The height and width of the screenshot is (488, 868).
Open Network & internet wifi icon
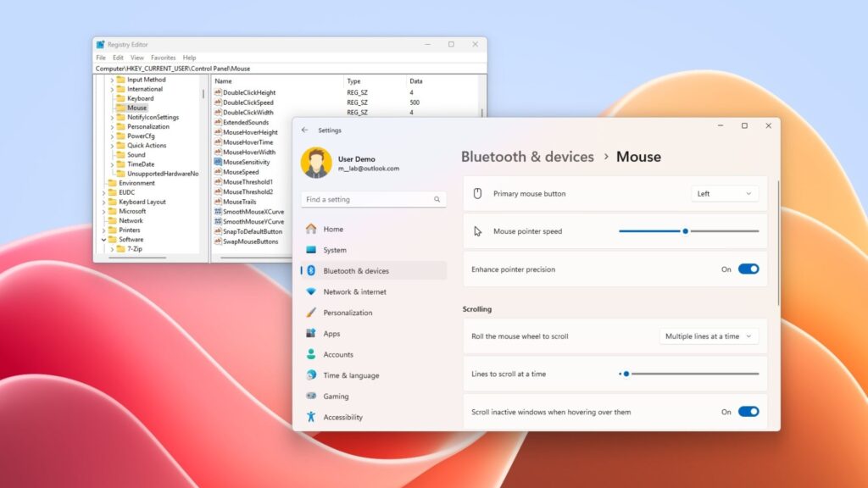click(x=311, y=291)
